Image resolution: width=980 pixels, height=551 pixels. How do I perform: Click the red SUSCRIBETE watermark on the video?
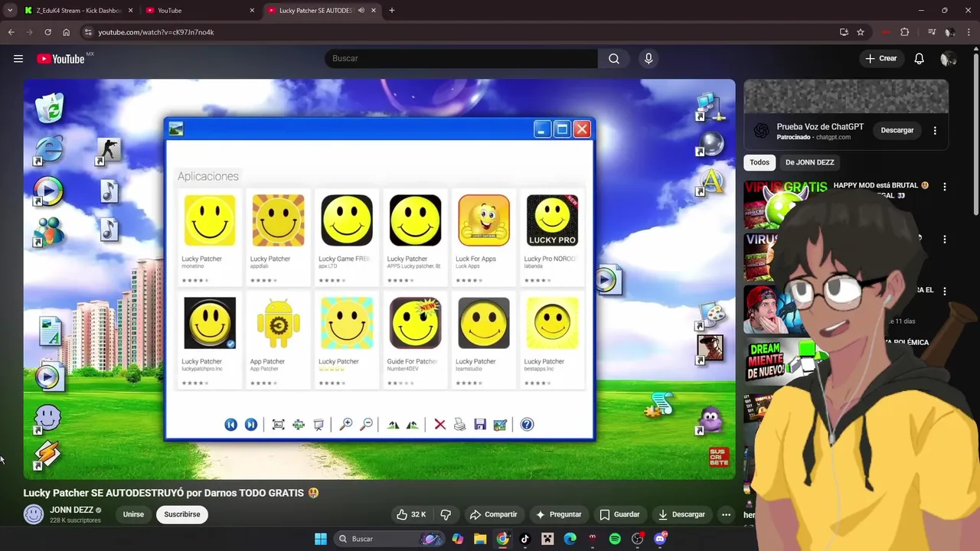click(719, 458)
